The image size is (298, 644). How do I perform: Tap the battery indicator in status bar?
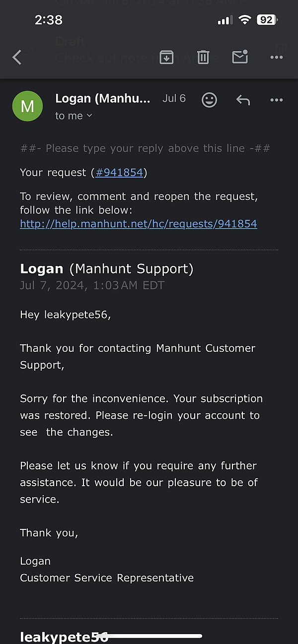(267, 20)
